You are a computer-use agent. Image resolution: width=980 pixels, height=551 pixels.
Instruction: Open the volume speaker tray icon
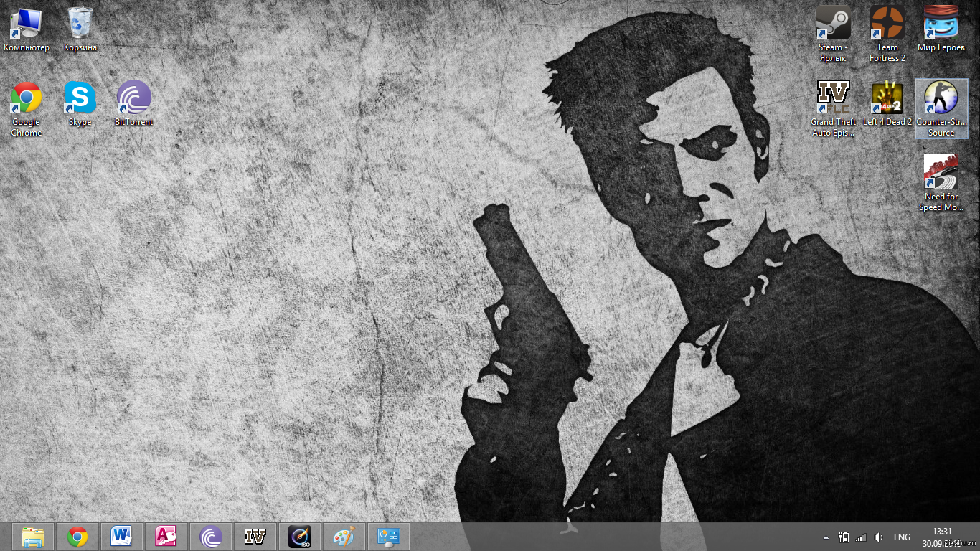pyautogui.click(x=879, y=537)
